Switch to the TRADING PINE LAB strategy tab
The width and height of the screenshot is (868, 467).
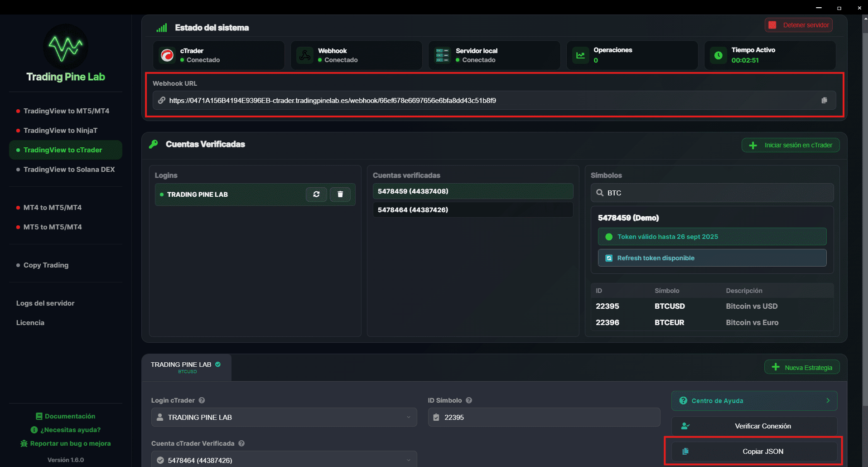(186, 367)
